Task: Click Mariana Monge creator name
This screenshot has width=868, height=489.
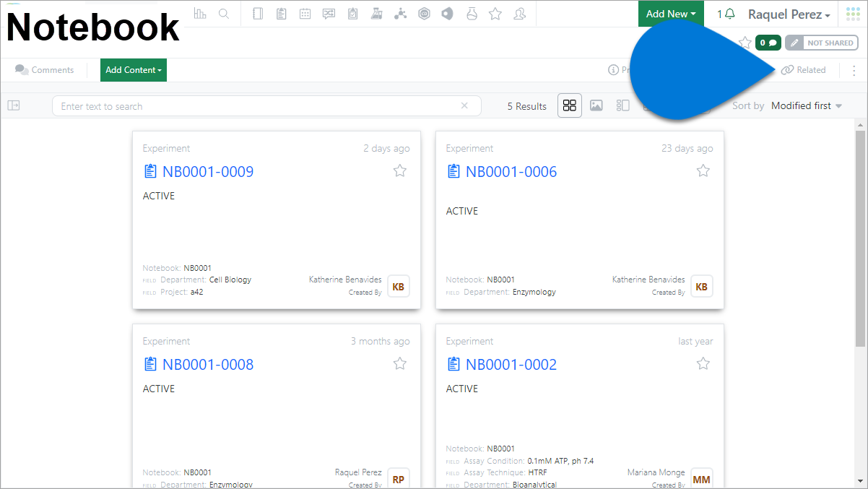Action: 656,472
